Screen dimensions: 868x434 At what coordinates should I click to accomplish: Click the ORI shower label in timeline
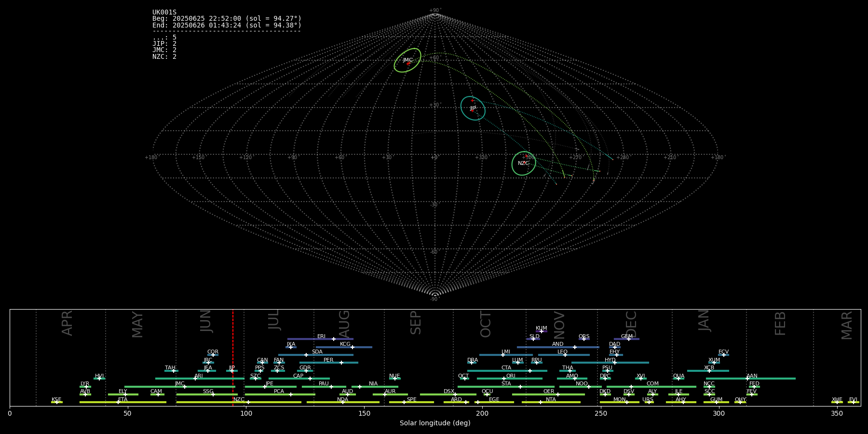pos(511,376)
